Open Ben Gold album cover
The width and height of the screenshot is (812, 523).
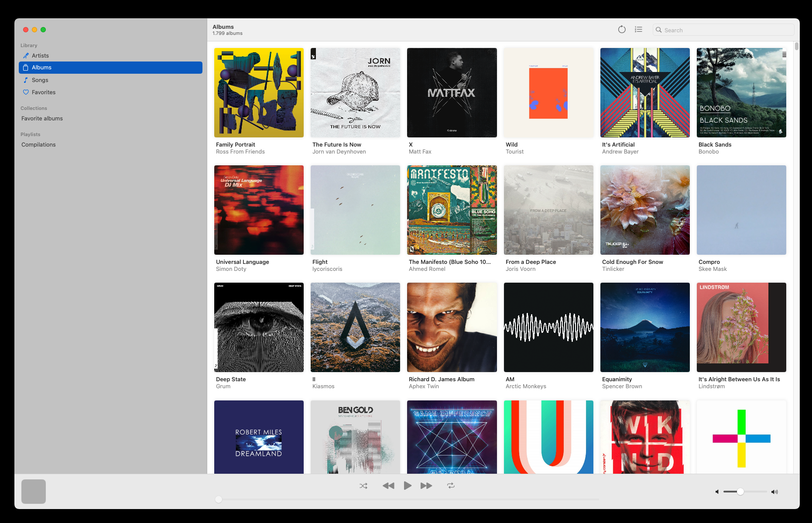[355, 437]
